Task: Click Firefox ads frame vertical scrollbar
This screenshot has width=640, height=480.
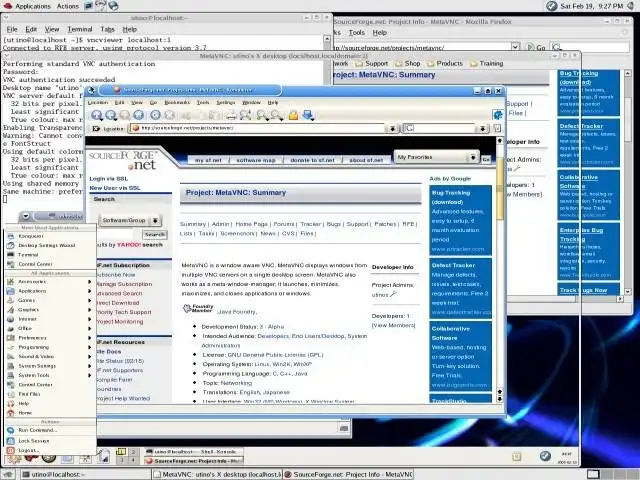Action: [x=628, y=182]
